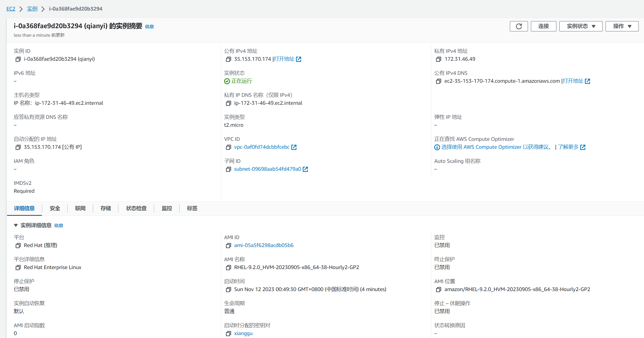Copy the launch time value

229,290
